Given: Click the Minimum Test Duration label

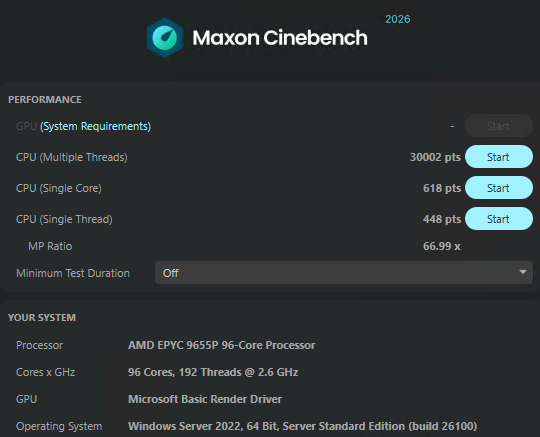Looking at the screenshot, I should (73, 273).
